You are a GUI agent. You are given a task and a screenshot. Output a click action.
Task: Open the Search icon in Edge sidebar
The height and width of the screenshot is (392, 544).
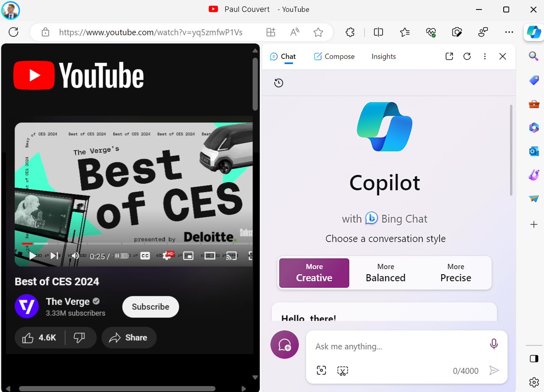pyautogui.click(x=534, y=56)
